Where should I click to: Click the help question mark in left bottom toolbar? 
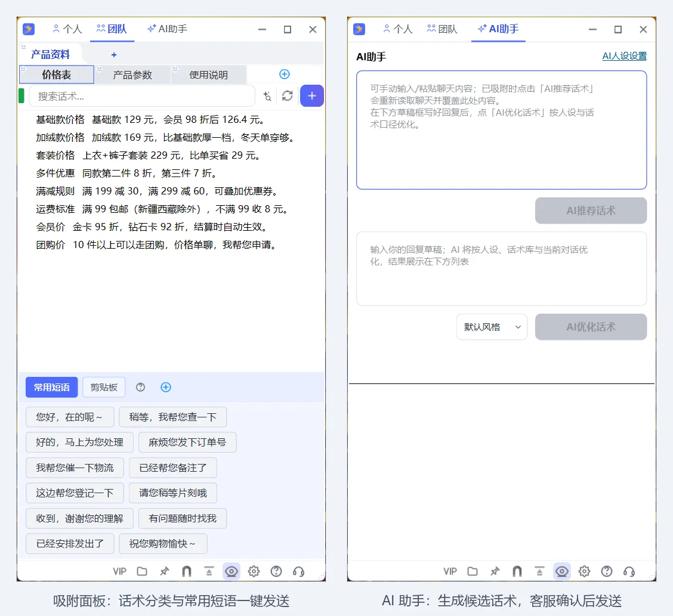(x=276, y=571)
